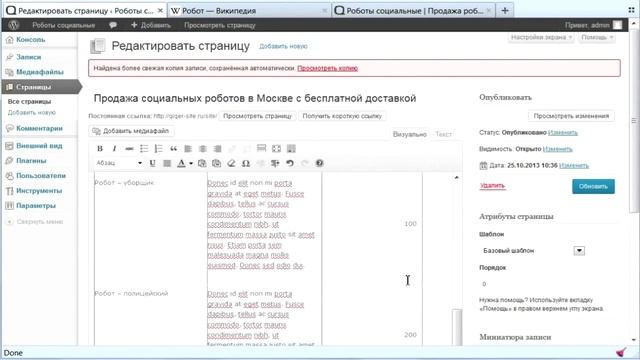Open Инструменты in the sidebar

click(x=39, y=191)
